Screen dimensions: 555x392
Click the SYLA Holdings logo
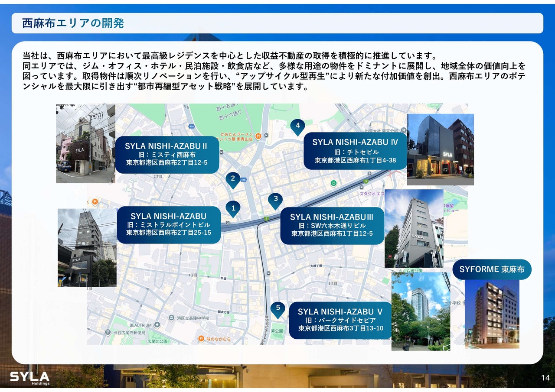30,377
